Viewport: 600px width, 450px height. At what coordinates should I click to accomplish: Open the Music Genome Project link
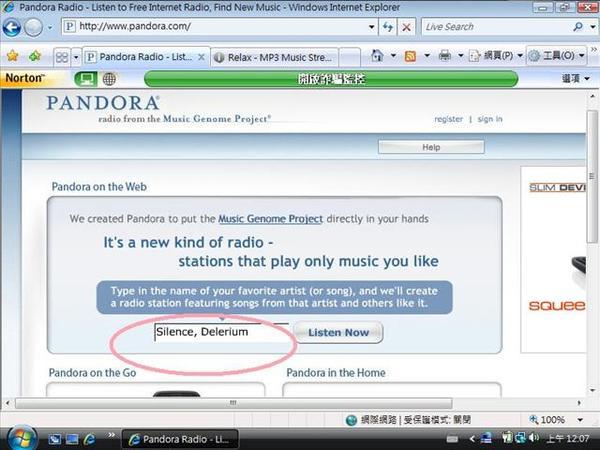tap(271, 219)
